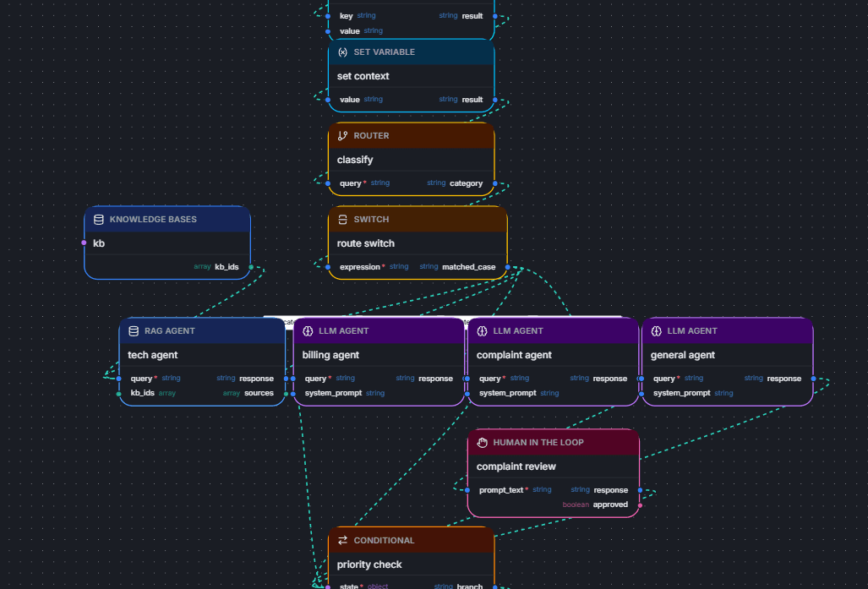Click the response output port on billing agent

466,378
